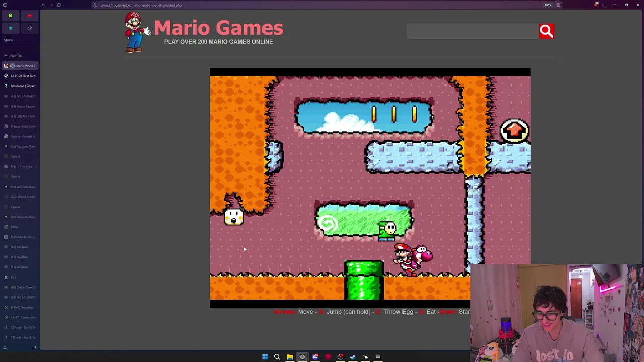This screenshot has width=644, height=362.
Task: Open downloads icon at sidebar bottom
Action: pyautogui.click(x=5, y=347)
